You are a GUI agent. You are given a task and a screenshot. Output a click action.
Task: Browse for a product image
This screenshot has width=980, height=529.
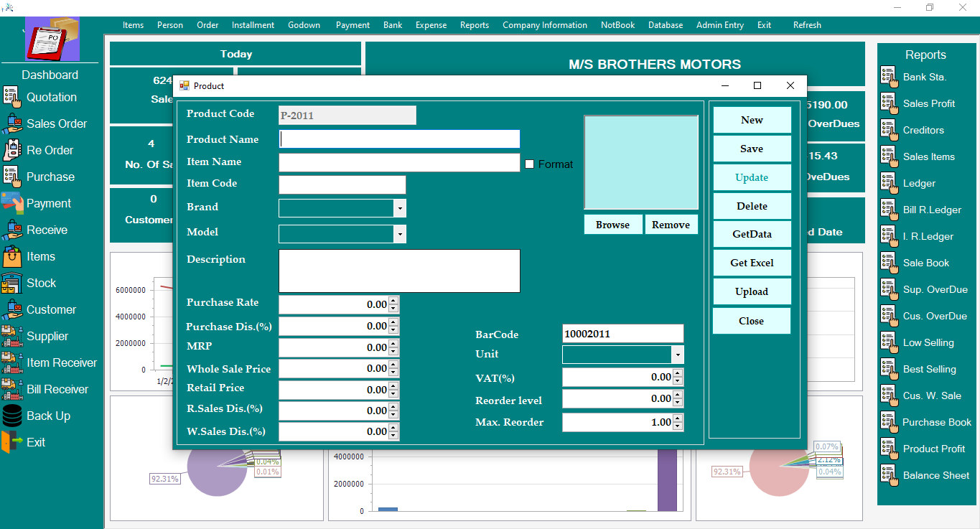coord(612,225)
